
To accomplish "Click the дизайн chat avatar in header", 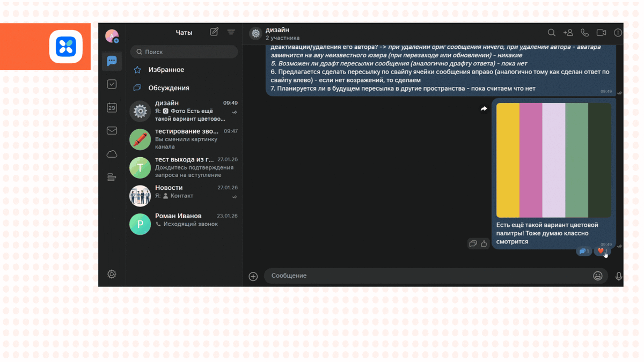I will tap(255, 33).
